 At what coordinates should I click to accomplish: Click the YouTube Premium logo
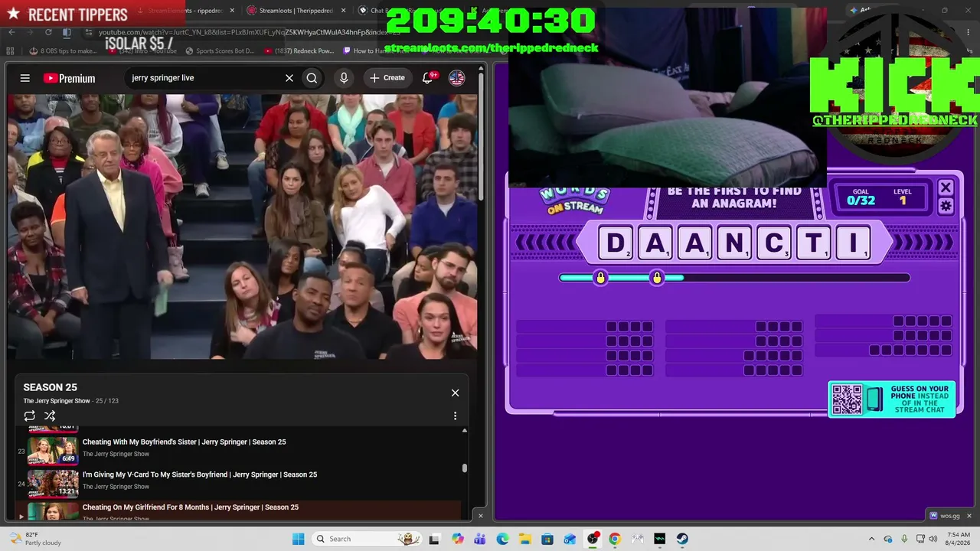69,78
